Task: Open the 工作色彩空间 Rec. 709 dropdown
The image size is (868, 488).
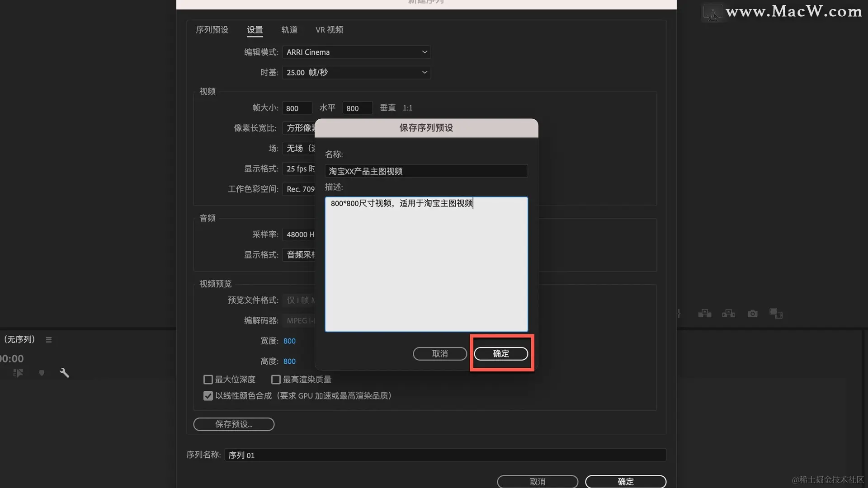Action: pos(299,189)
